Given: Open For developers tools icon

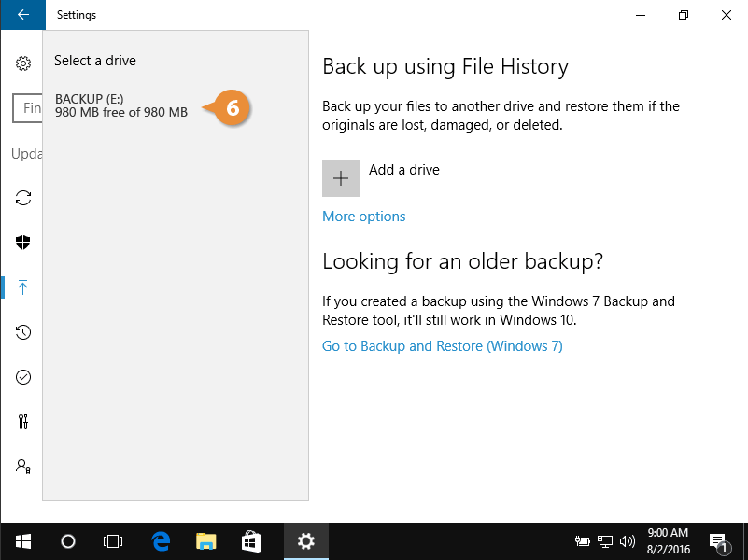Looking at the screenshot, I should [23, 422].
